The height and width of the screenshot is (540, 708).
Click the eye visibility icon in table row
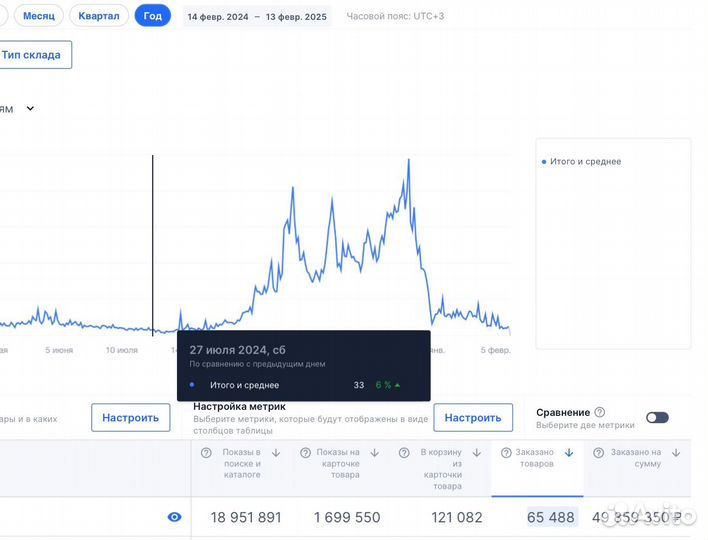pyautogui.click(x=175, y=517)
